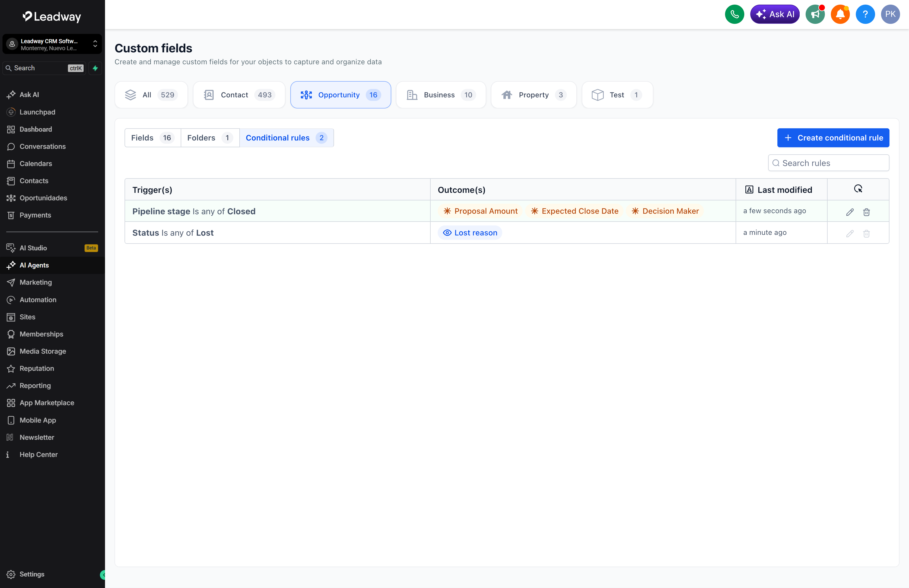Open AI Agents in the sidebar

52,265
